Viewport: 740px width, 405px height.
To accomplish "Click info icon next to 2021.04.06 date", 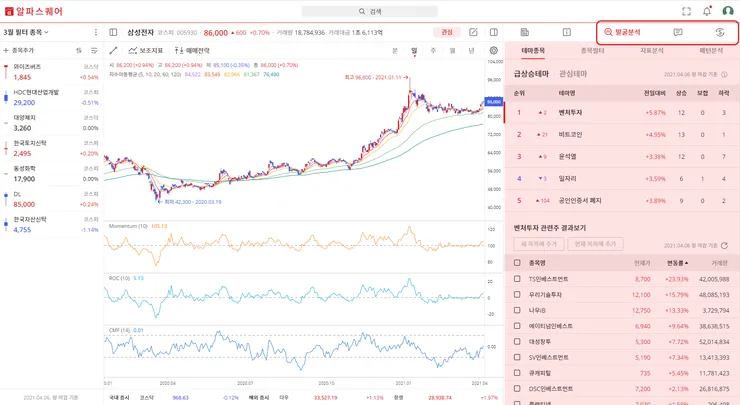I will coord(724,74).
